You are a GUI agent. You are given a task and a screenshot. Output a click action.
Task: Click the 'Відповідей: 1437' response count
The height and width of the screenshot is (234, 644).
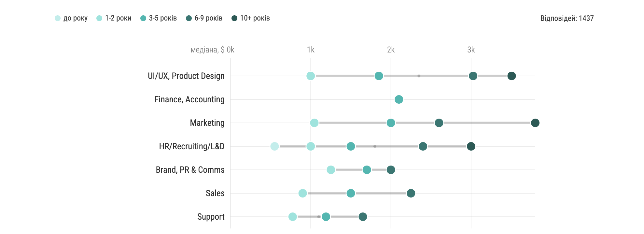point(567,18)
